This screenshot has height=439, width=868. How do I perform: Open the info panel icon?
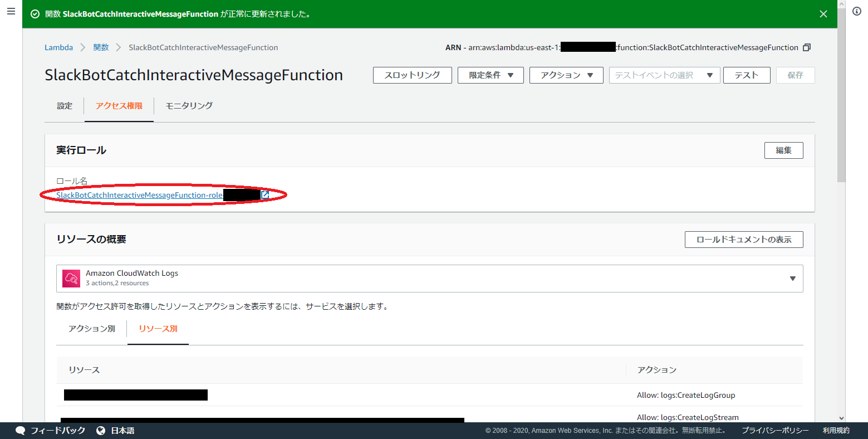(x=857, y=11)
